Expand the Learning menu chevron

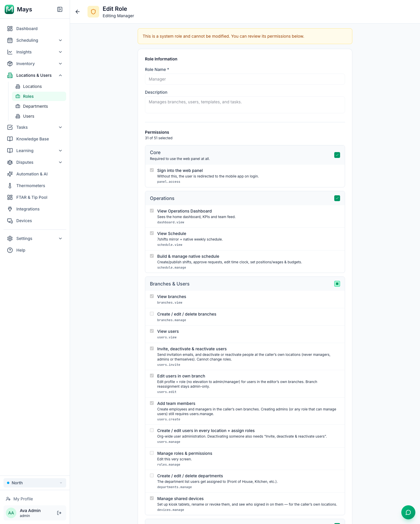(60, 151)
